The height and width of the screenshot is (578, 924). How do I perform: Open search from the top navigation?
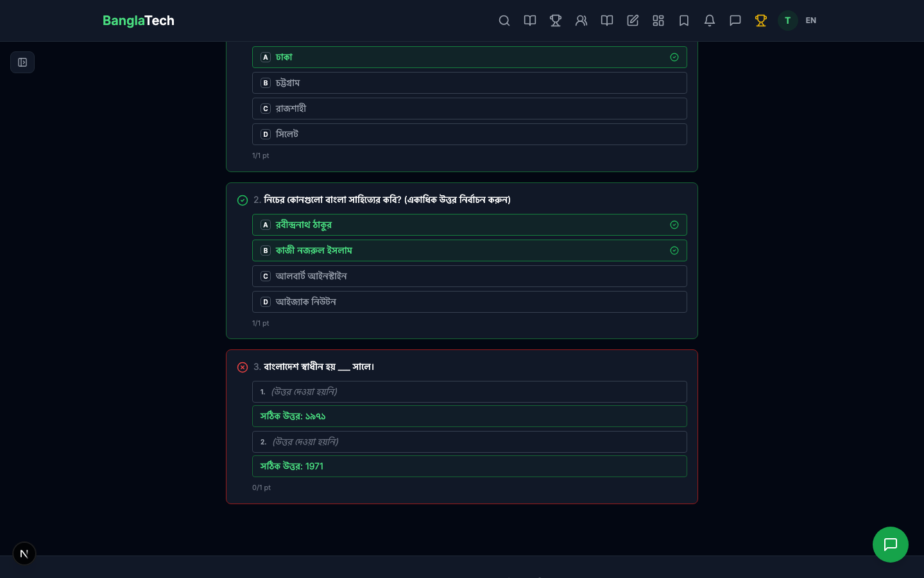pos(504,21)
